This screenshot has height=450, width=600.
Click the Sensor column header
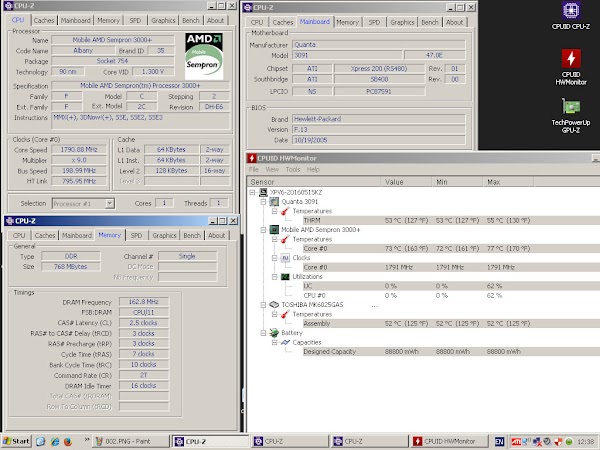click(314, 182)
